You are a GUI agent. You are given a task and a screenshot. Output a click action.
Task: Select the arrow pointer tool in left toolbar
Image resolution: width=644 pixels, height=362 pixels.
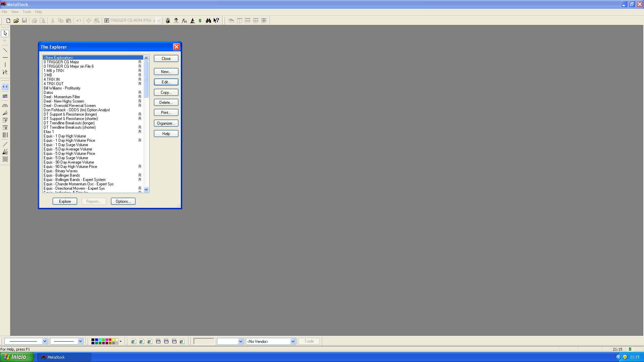[5, 34]
